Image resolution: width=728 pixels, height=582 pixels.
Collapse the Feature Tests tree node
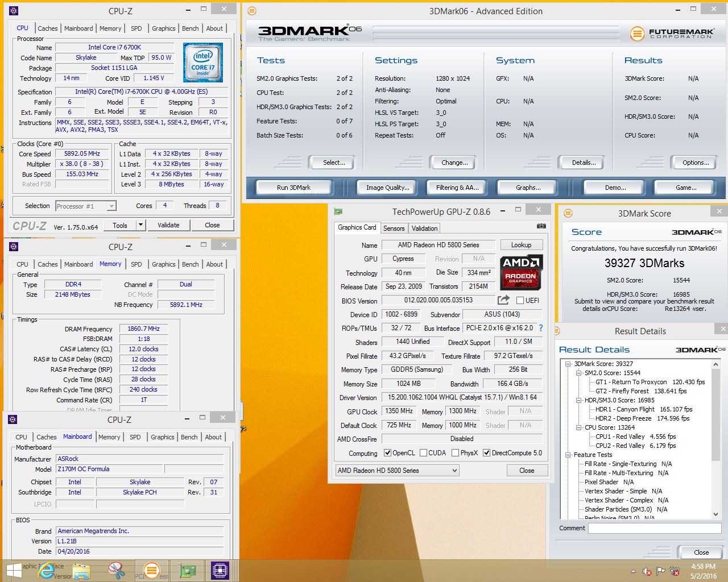568,455
